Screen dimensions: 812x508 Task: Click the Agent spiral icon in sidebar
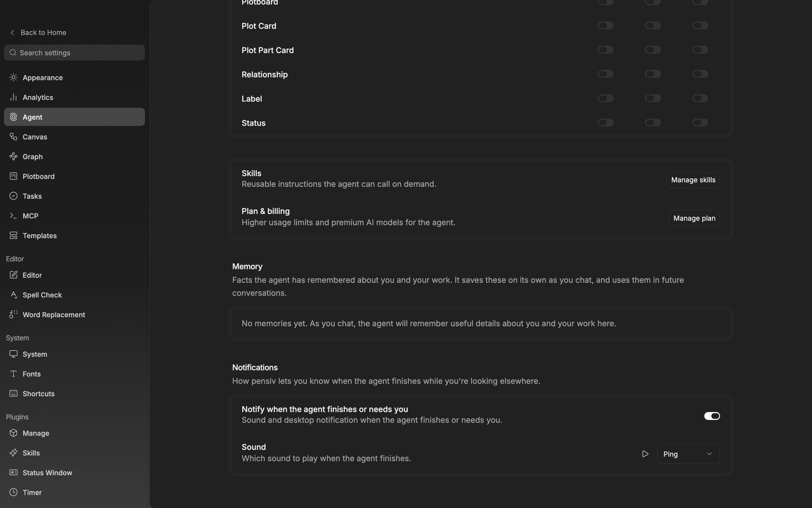click(14, 117)
